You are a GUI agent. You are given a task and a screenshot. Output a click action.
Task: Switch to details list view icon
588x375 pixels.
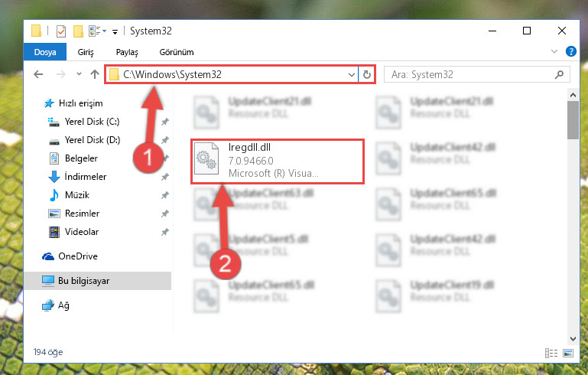click(551, 353)
